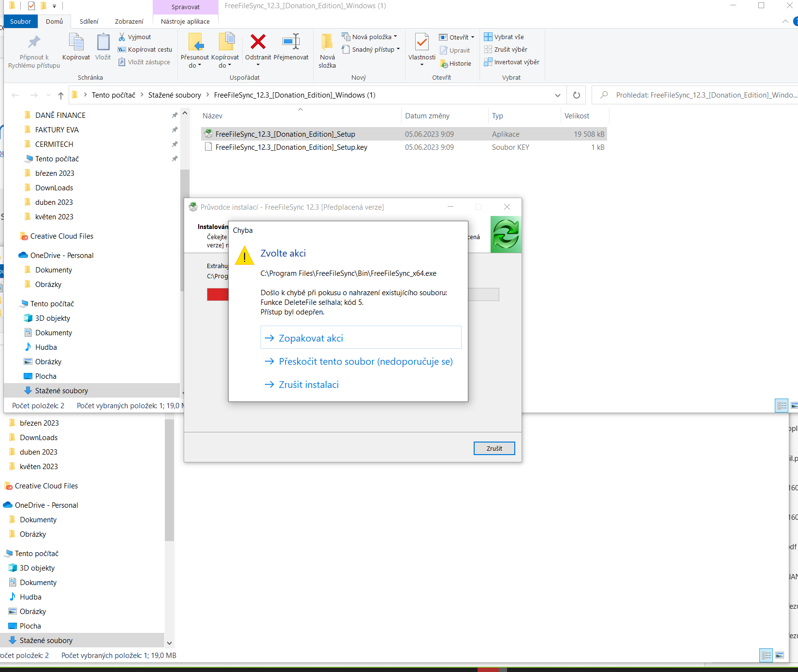This screenshot has width=798, height=672.
Task: Choose Zrušit instalaci in the error dialog
Action: [361, 385]
